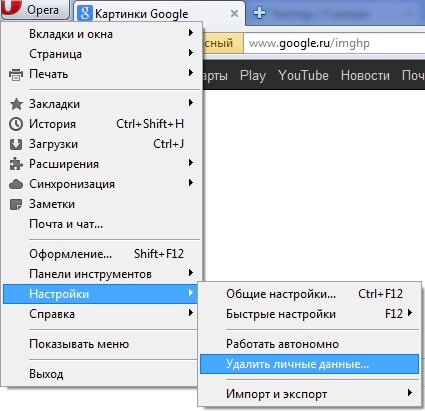Expand the Быстрые настройки submenu arrow

pyautogui.click(x=410, y=313)
